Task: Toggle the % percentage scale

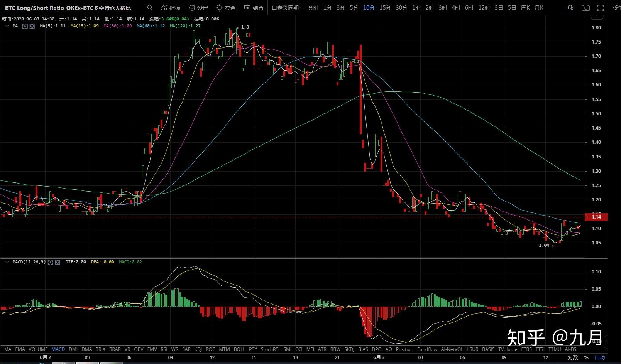Action: coord(586,357)
